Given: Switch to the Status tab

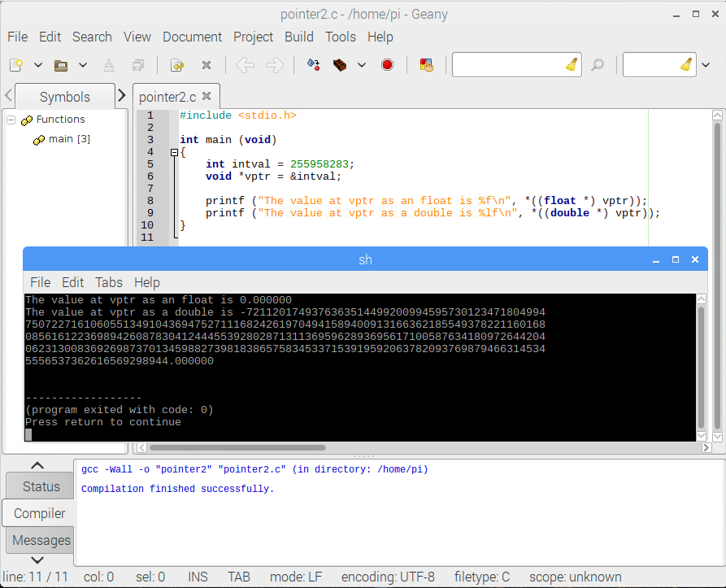Looking at the screenshot, I should 41,486.
